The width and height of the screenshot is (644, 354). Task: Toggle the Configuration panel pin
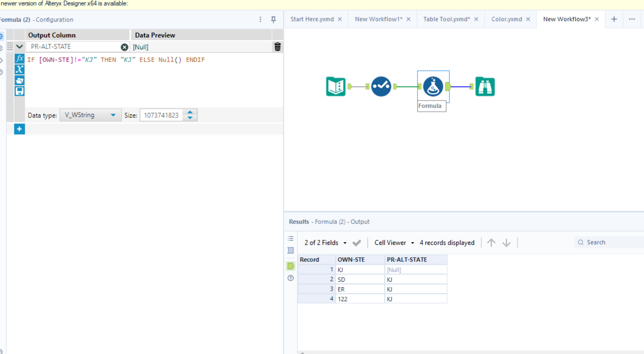[273, 19]
